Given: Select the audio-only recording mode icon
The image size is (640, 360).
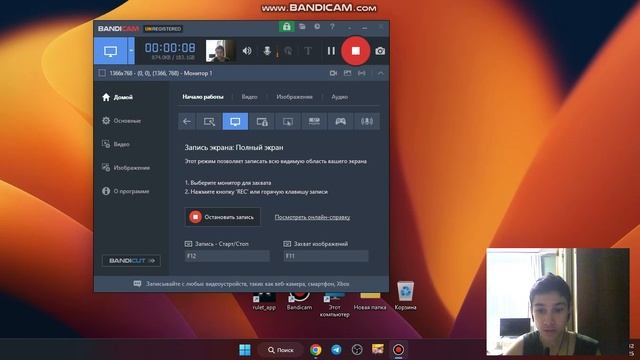Looking at the screenshot, I should point(367,121).
